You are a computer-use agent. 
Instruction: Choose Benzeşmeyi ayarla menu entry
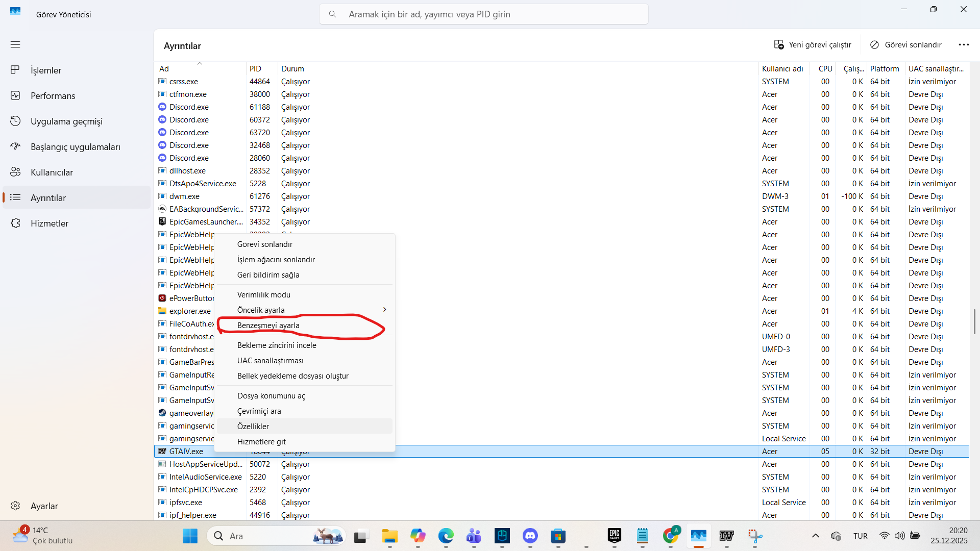tap(305, 325)
